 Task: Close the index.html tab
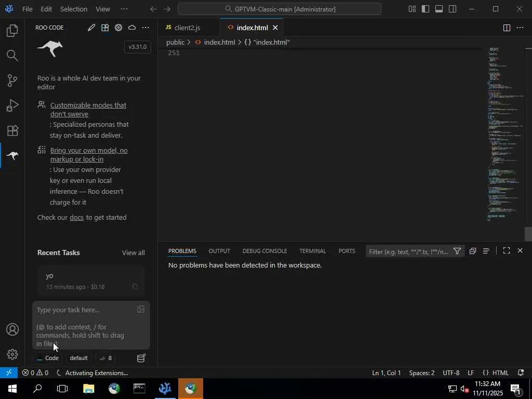(x=275, y=28)
